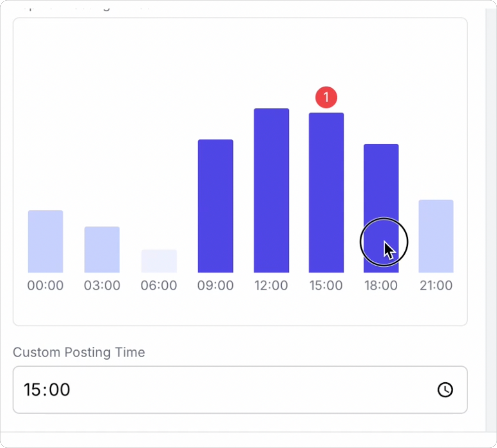This screenshot has width=497, height=448.
Task: Select the 09:00 bar in chart
Action: 215,206
